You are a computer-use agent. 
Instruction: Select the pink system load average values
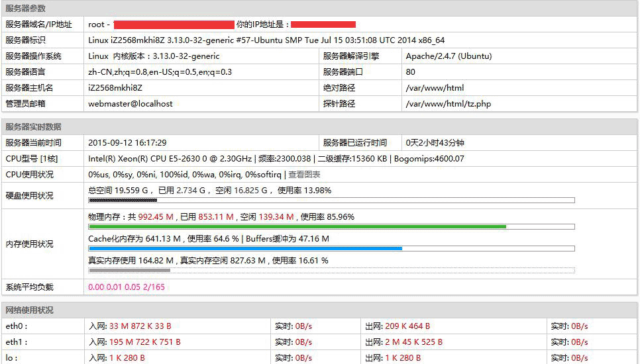click(126, 287)
